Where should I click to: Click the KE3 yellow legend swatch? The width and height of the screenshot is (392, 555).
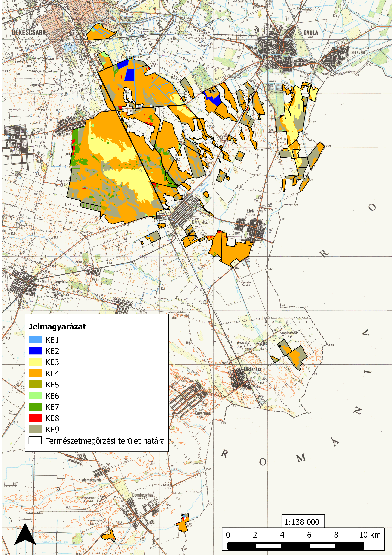click(x=35, y=362)
